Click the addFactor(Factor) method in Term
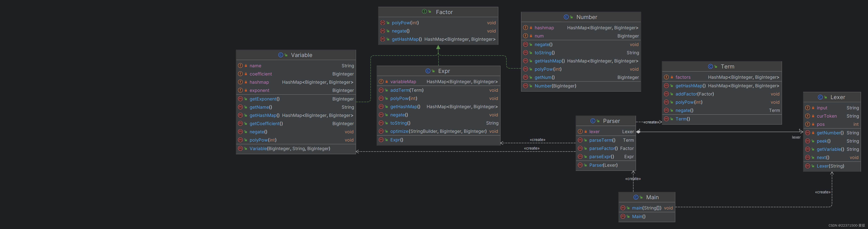This screenshot has height=229, width=868. point(694,94)
